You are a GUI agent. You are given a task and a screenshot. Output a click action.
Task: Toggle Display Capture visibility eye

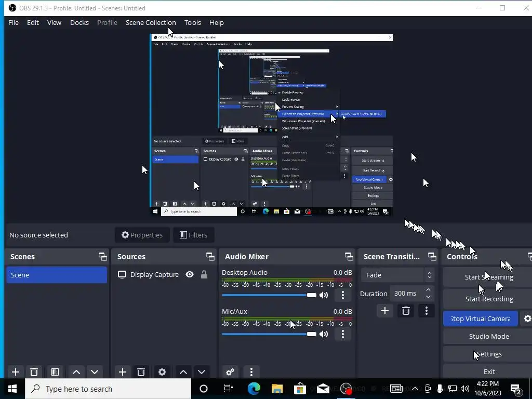click(190, 274)
